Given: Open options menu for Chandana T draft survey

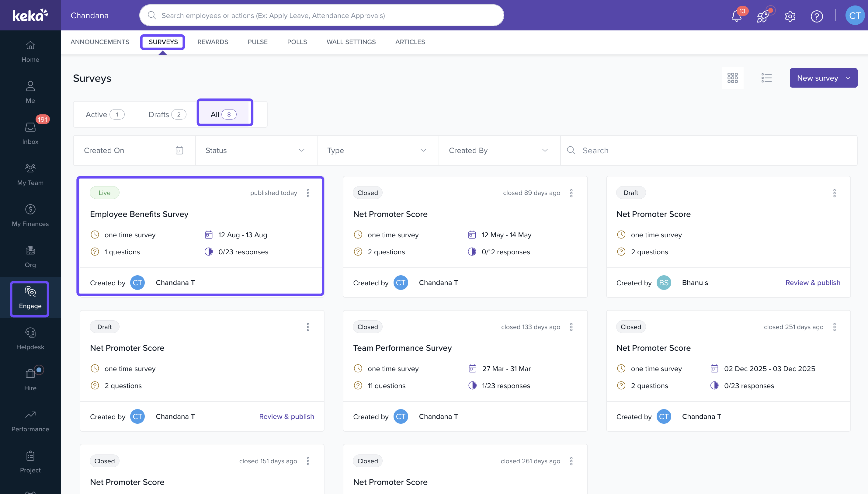Looking at the screenshot, I should tap(308, 327).
